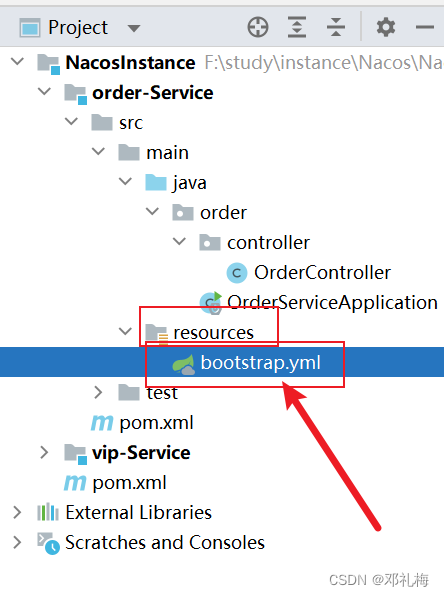
Task: Collapse the NacosInstance root node
Action: pos(17,61)
